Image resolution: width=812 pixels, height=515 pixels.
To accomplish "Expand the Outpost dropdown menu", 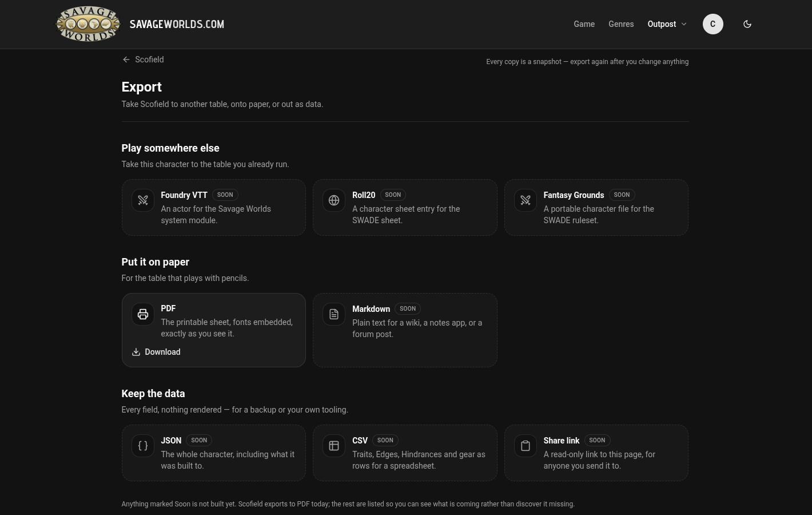I will tap(667, 24).
